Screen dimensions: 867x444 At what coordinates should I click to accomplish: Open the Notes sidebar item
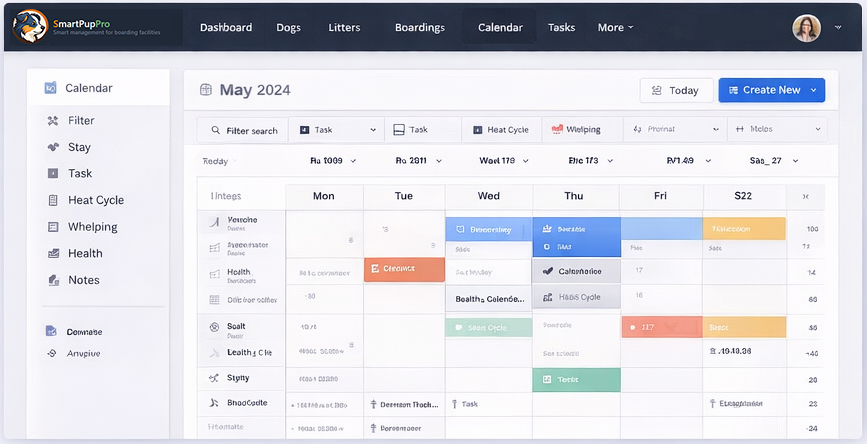83,280
